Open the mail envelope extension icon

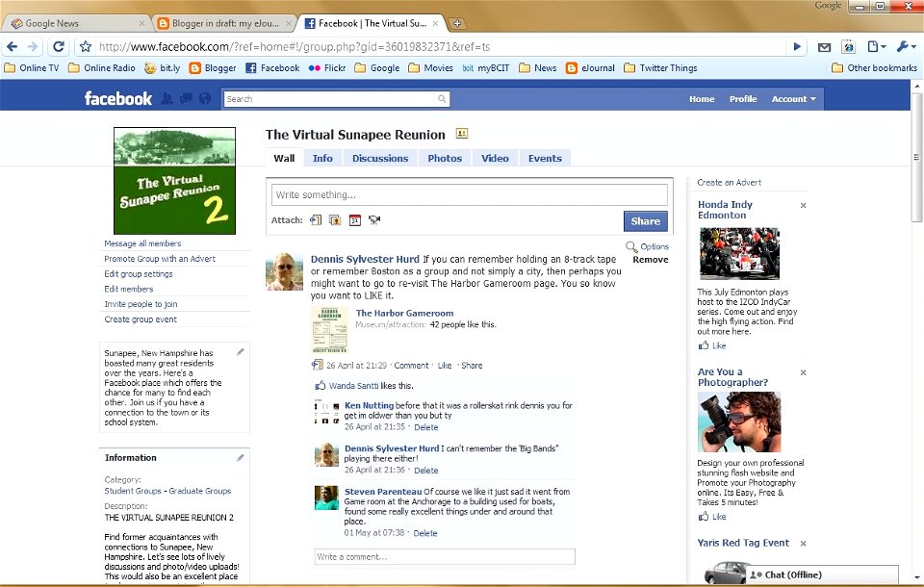(x=825, y=47)
